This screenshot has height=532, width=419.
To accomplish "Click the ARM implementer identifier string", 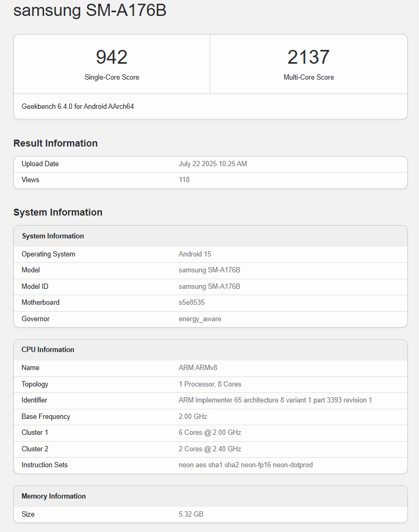I will pyautogui.click(x=275, y=400).
